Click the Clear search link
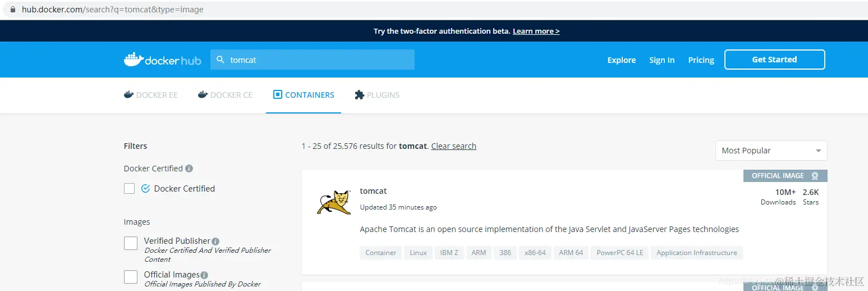This screenshot has width=868, height=291. click(x=453, y=146)
